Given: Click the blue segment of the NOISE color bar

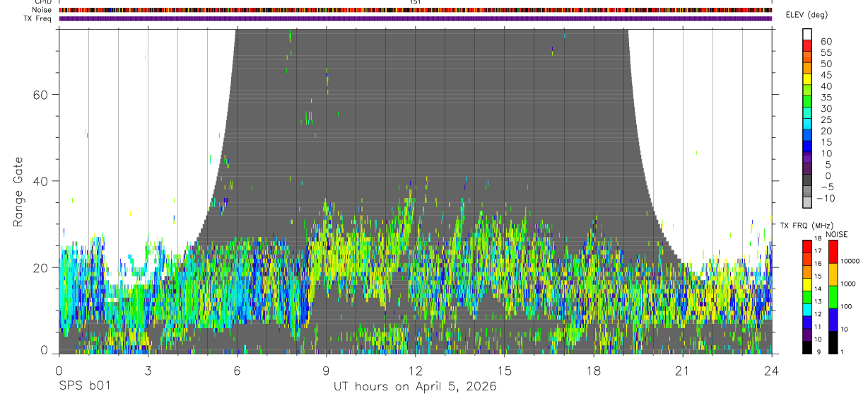Looking at the screenshot, I should pyautogui.click(x=832, y=319).
